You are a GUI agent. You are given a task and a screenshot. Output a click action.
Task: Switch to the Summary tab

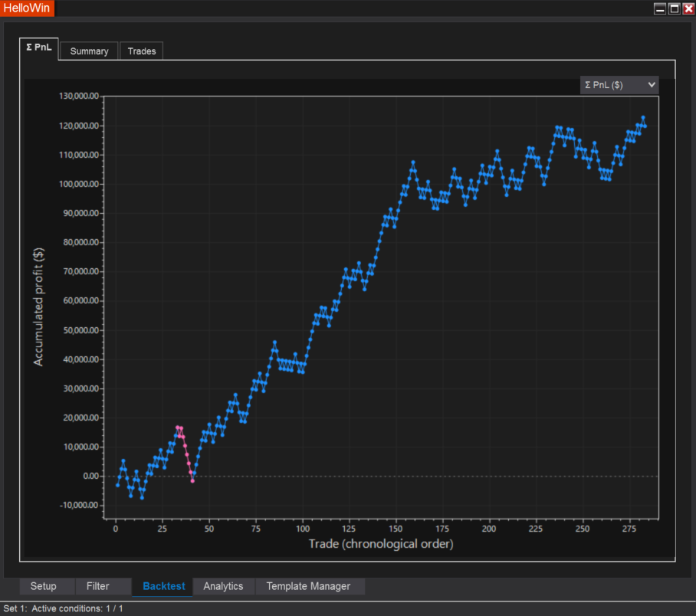(x=88, y=51)
